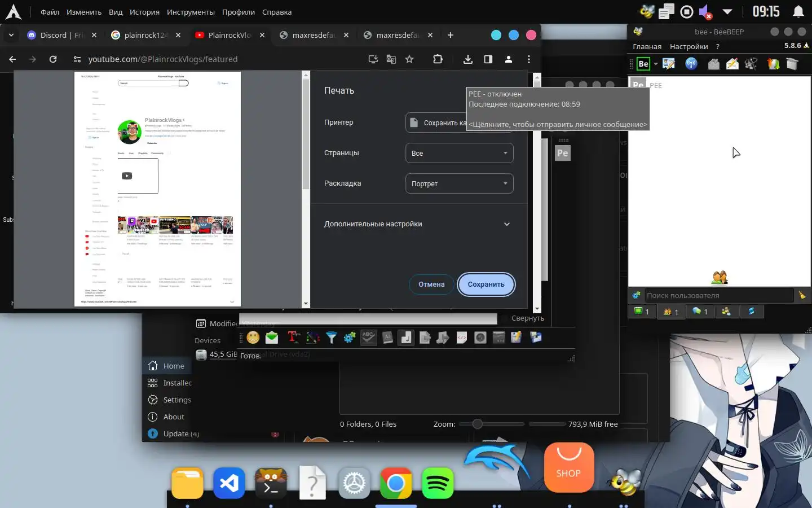The image size is (812, 508).
Task: Open the Инструменты menu in top bar
Action: pos(191,12)
